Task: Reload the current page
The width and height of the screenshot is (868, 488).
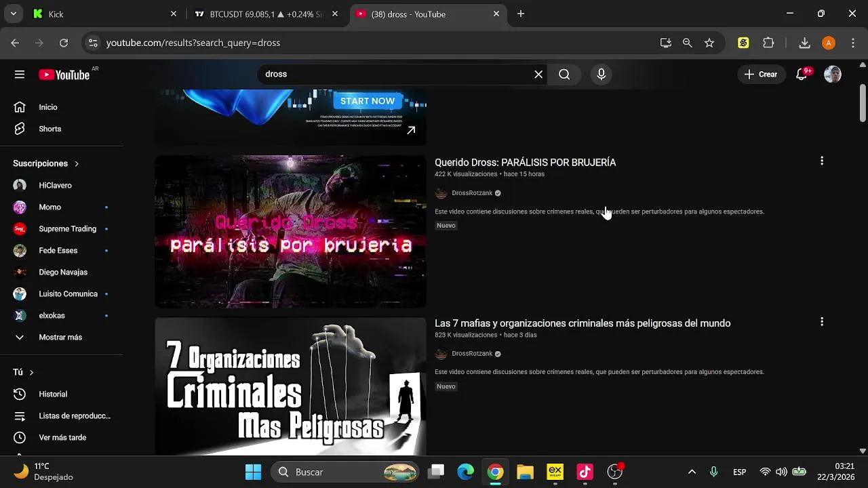Action: coord(64,43)
